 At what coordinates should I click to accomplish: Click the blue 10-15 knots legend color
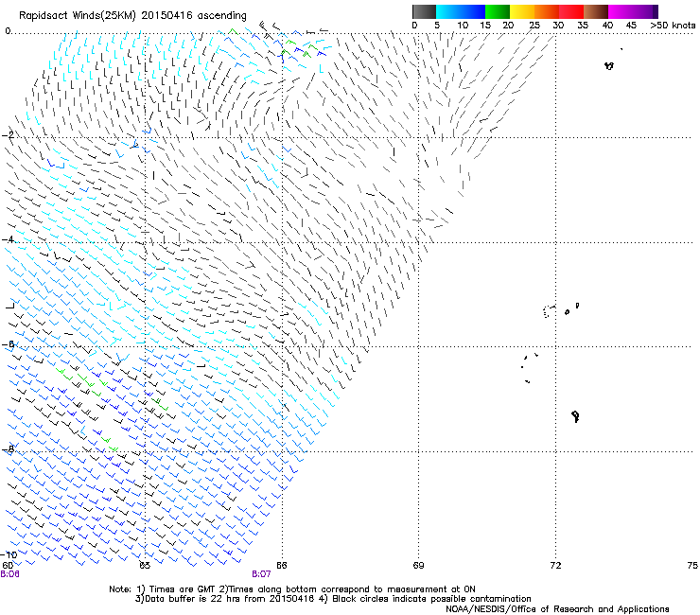[473, 11]
